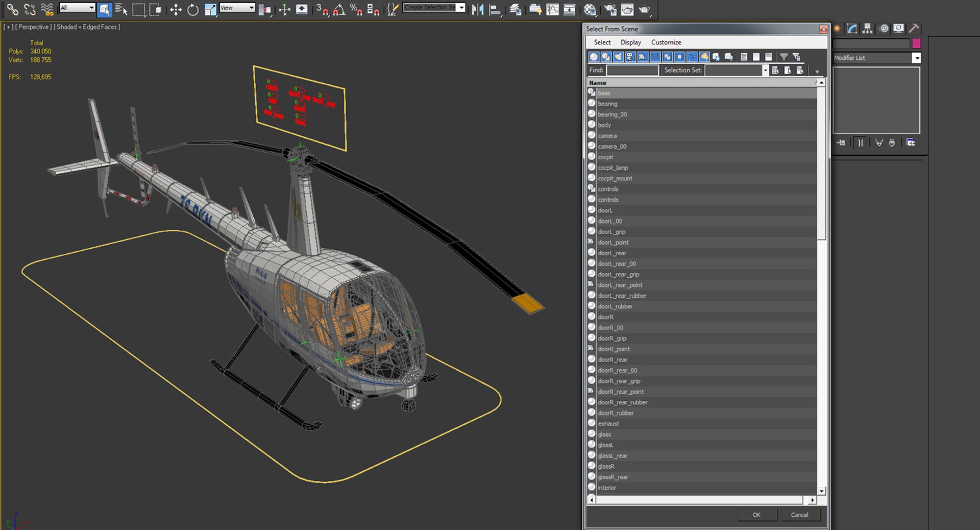Toggle the Display Lights filter

click(x=618, y=57)
